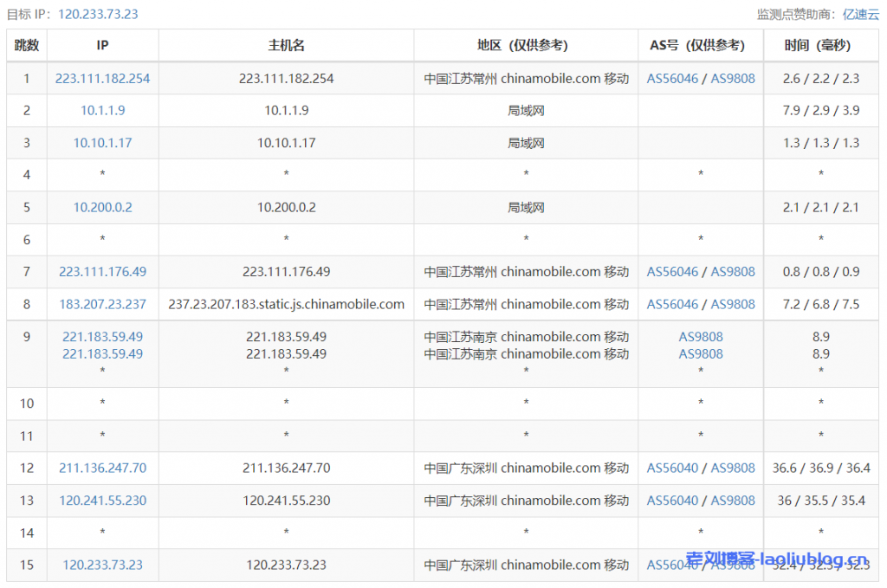This screenshot has height=588, width=887.
Task: Open IP link 120.233.73.23 in hop 15 row
Action: (102, 565)
